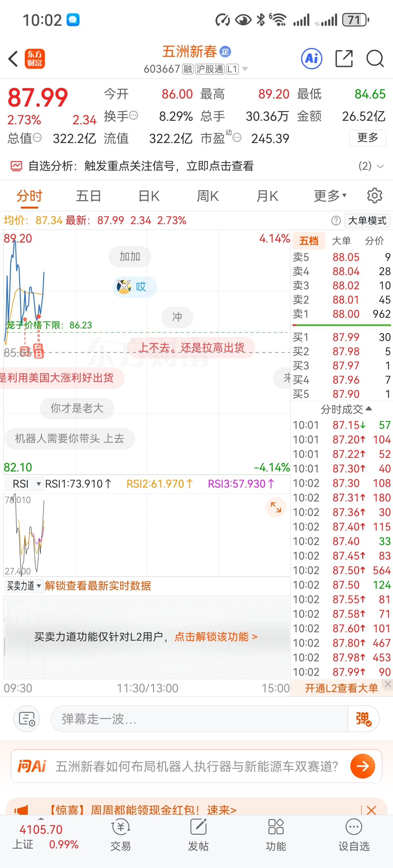Tap the orange arrow to ask Ai
This screenshot has height=868, width=393.
363,766
